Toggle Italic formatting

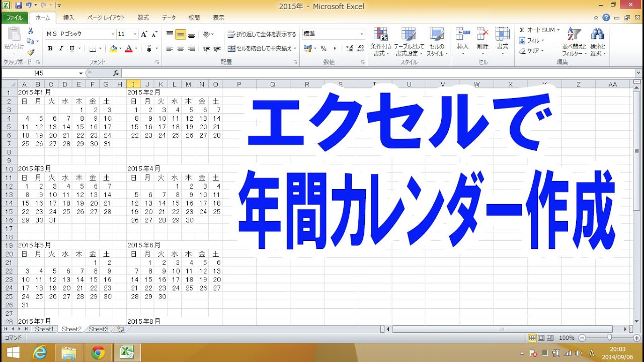61,49
